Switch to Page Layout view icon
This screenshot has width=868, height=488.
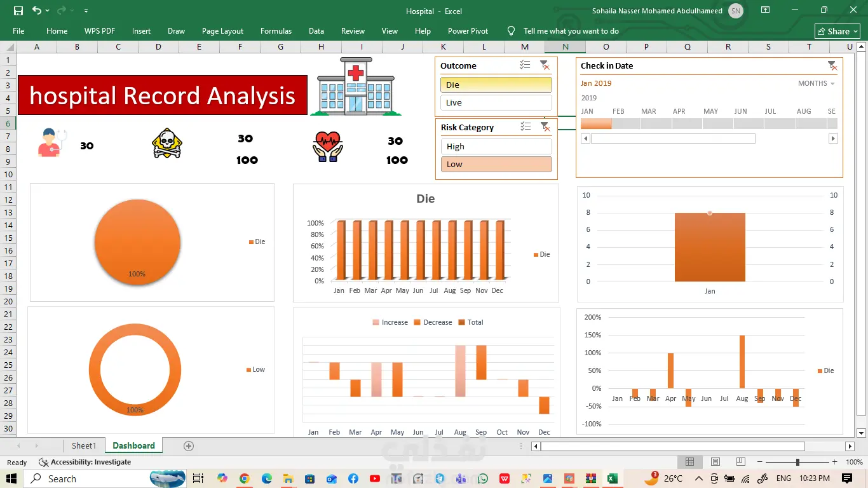715,462
